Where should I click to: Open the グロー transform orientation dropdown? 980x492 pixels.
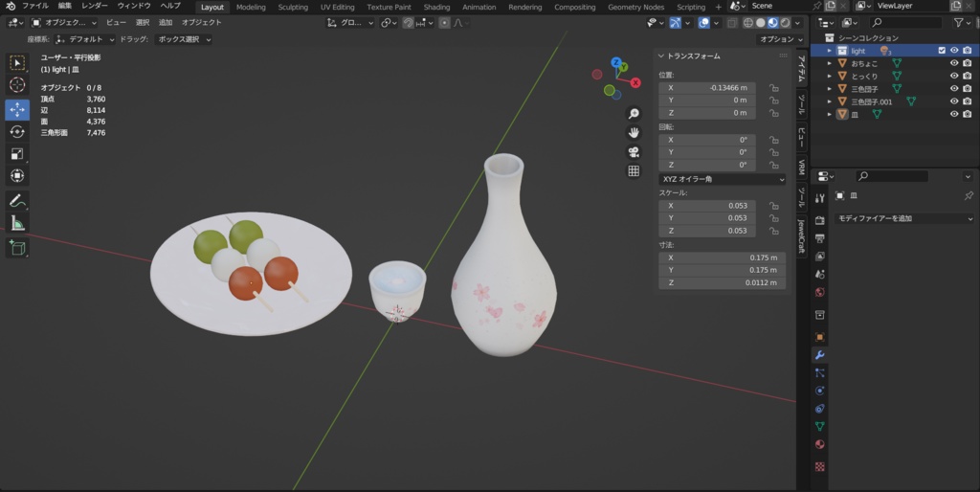[350, 23]
